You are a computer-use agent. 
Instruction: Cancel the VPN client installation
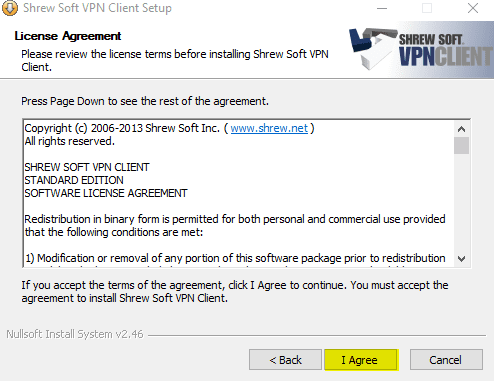pos(446,360)
